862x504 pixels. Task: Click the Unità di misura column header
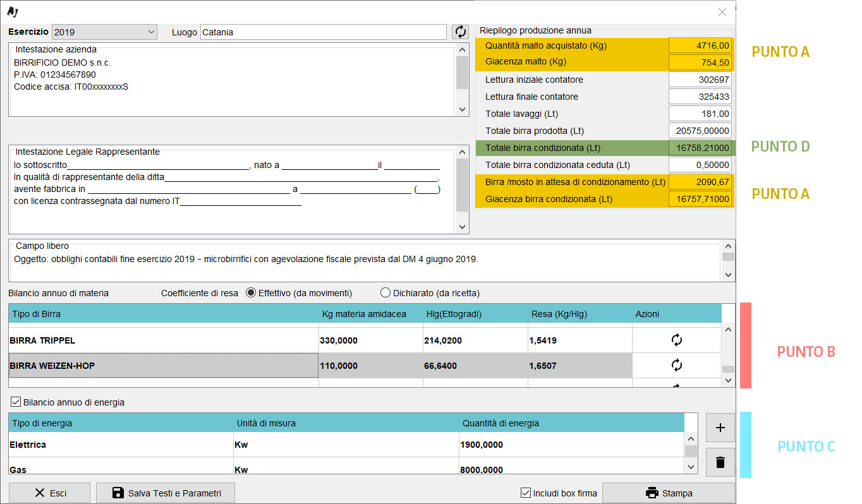(x=346, y=423)
